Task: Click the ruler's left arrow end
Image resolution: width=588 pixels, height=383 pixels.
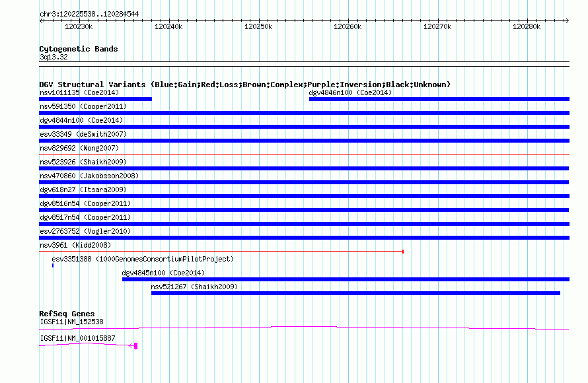Action: [42, 20]
